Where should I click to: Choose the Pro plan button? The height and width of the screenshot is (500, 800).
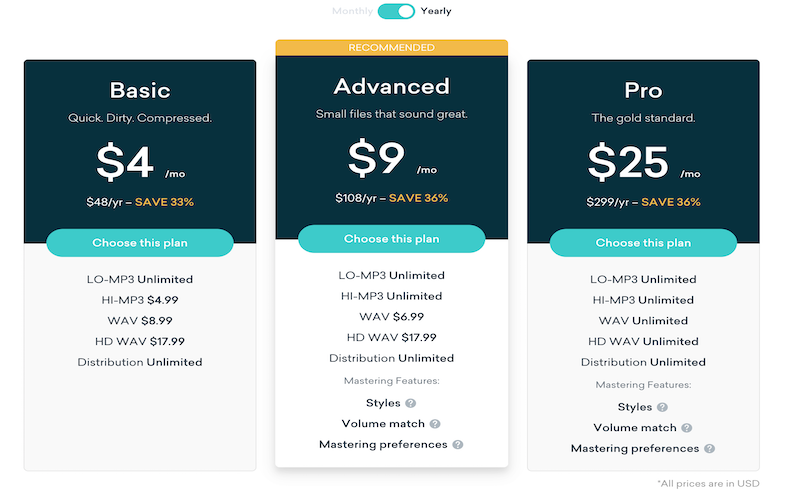(643, 242)
